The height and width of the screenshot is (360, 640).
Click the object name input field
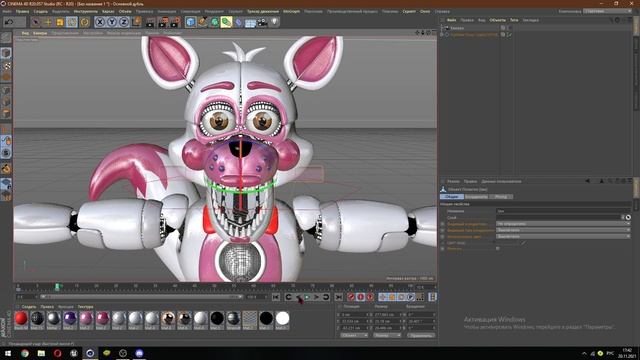tap(564, 211)
